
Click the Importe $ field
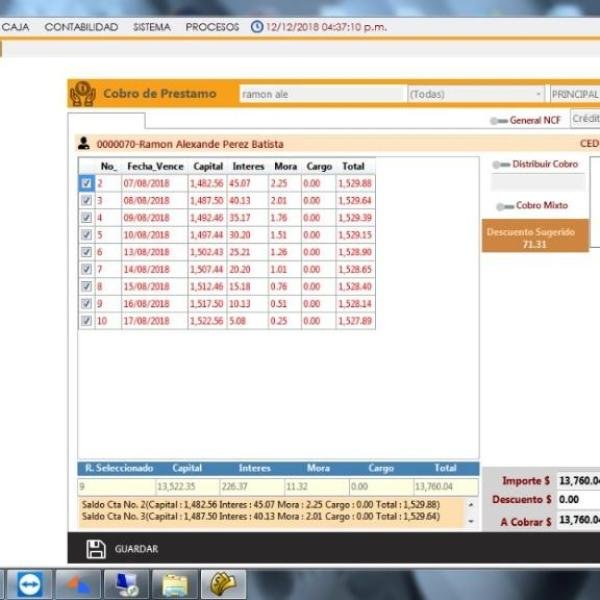point(578,481)
